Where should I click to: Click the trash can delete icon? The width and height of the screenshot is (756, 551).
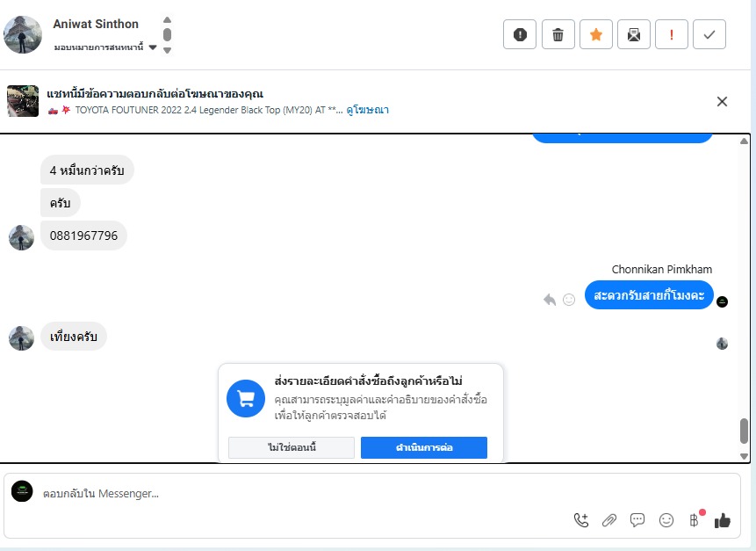[558, 34]
